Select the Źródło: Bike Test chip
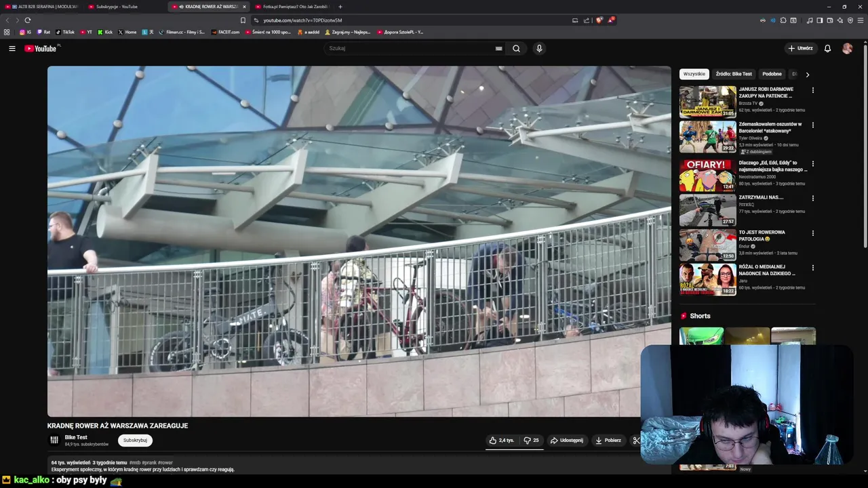Viewport: 868px width, 488px height. 734,74
